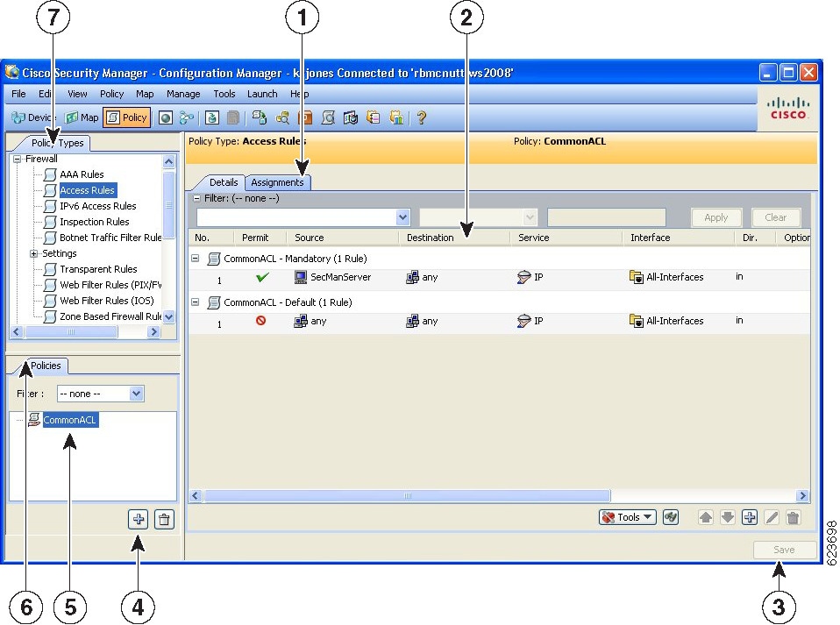Collapse CommonACL - Default section
This screenshot has height=625, width=840.
(x=196, y=302)
